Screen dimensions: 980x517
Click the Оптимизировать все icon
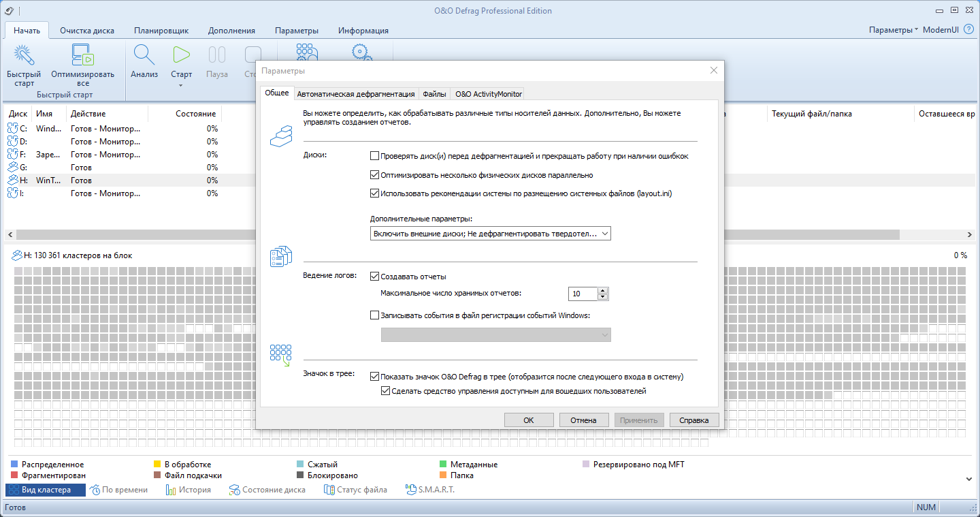[82, 55]
